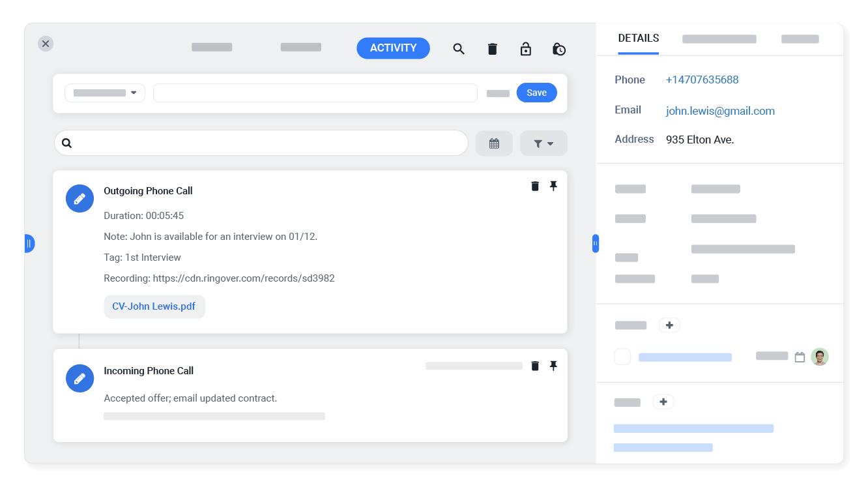Viewport: 868px width, 487px height.
Task: Click the john.lewis@gmail.com email link
Action: coord(720,111)
